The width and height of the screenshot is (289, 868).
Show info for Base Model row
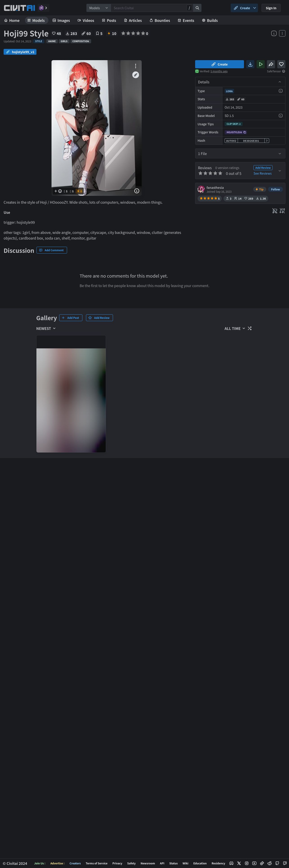(x=281, y=116)
